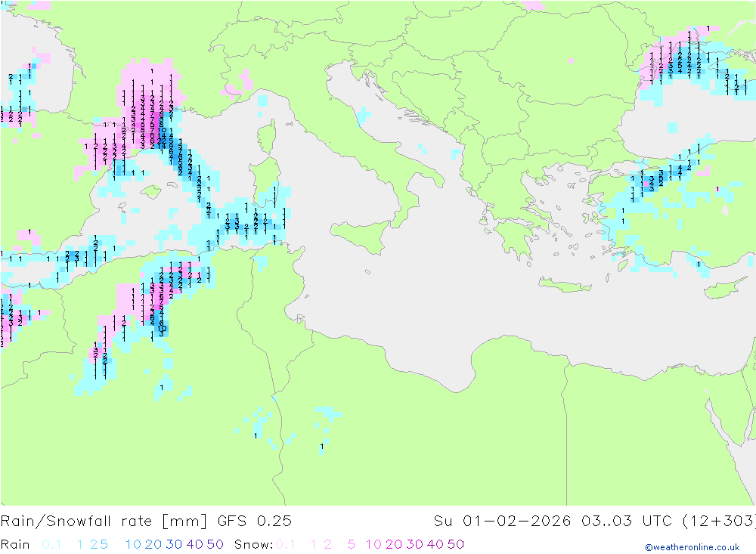The height and width of the screenshot is (554, 756).
Task: Click the "Rain/Snowfall rate [mm]" title text
Action: pos(104,522)
